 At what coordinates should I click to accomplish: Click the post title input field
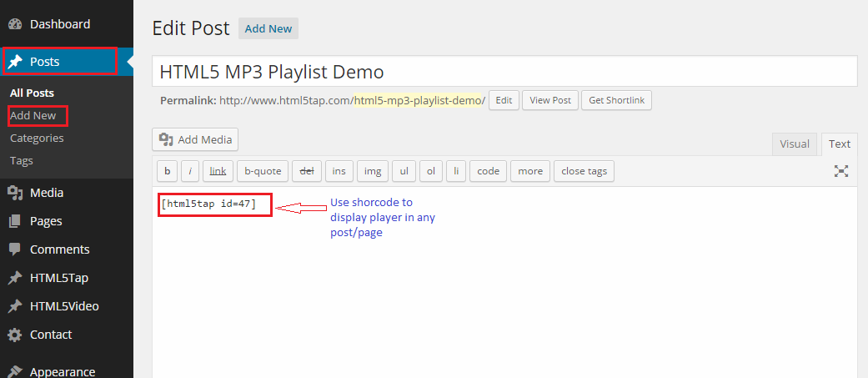[x=504, y=72]
